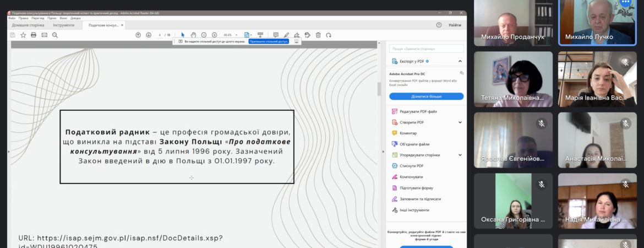Select Тетяна Миколаївна video tile

513,79
